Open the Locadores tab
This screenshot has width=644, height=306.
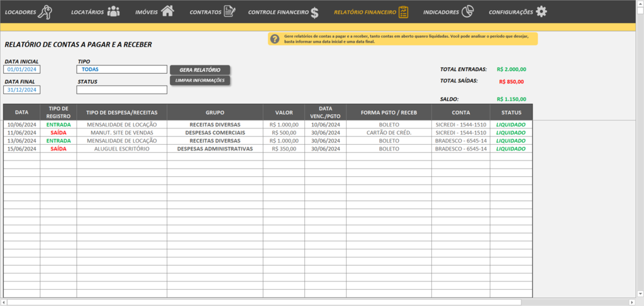pos(21,13)
